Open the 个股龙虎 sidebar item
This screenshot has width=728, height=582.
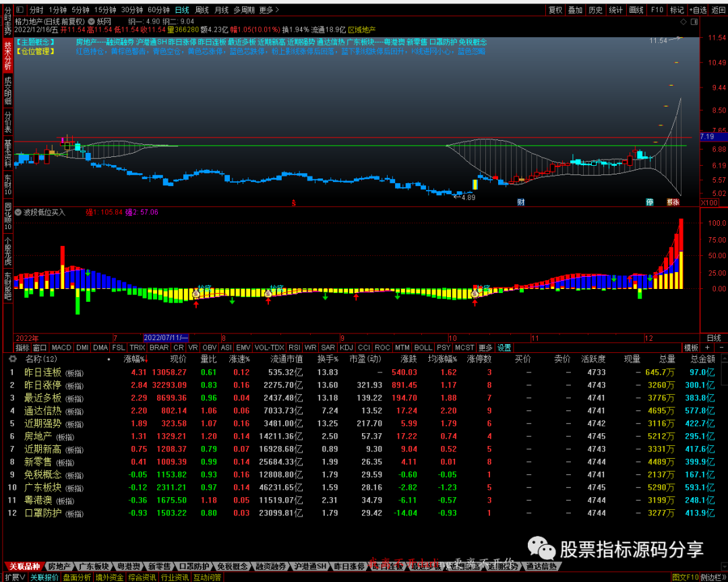tap(8, 251)
